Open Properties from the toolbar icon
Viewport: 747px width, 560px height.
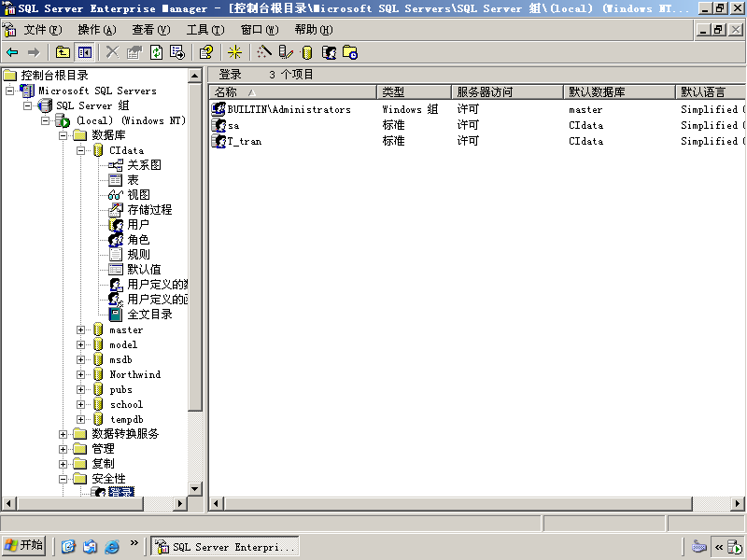tap(134, 52)
